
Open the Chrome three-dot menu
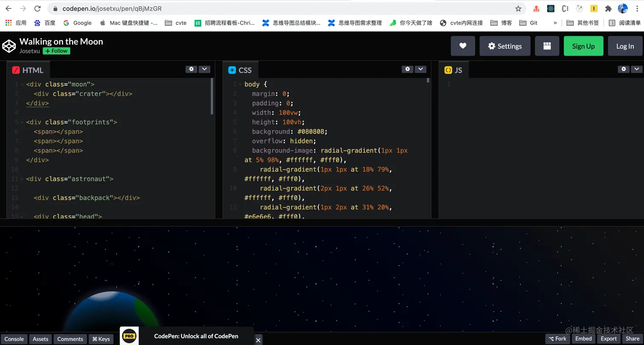[x=637, y=9]
